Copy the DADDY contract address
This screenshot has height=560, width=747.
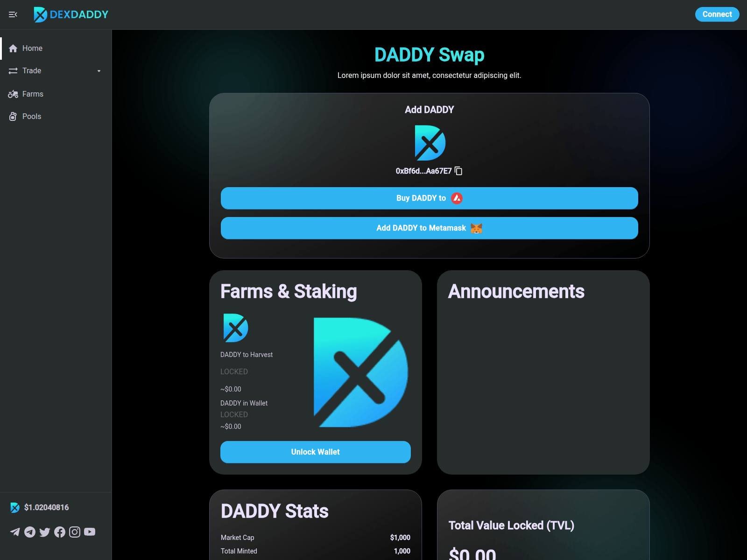(x=458, y=171)
